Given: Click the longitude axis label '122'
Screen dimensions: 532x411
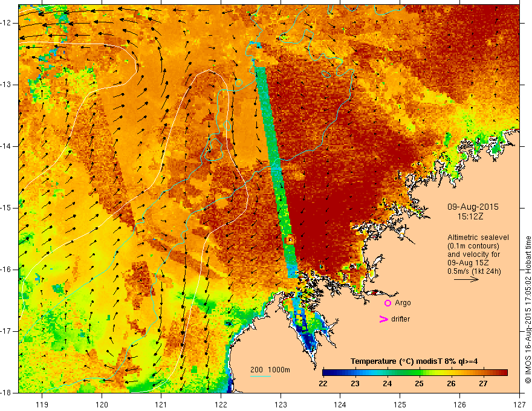Looking at the screenshot, I should (x=221, y=405).
